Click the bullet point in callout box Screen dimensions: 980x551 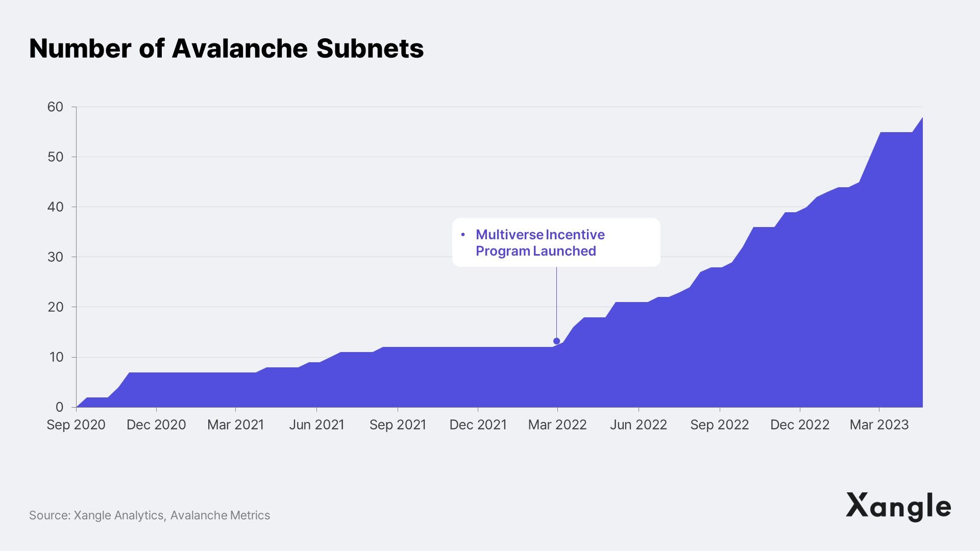coord(463,235)
